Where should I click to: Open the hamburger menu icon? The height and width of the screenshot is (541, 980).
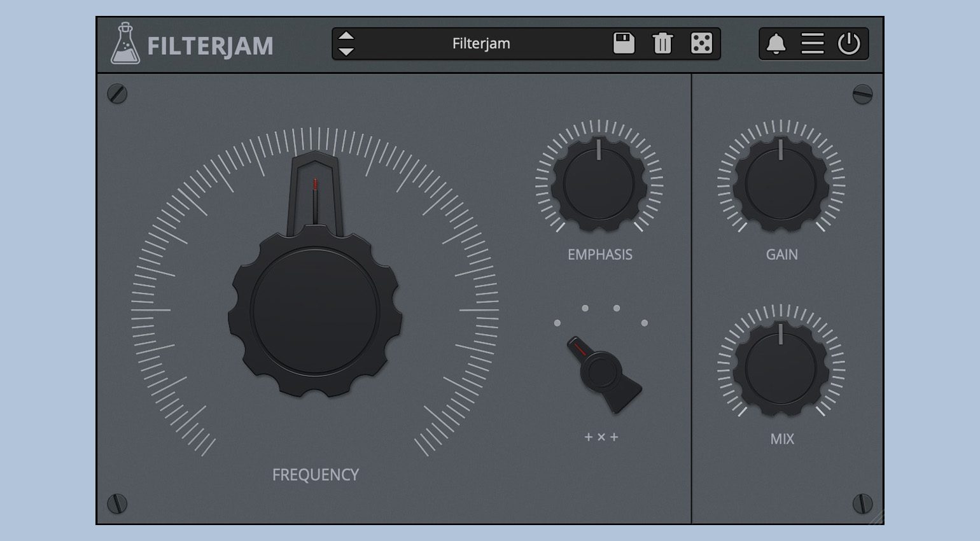812,43
